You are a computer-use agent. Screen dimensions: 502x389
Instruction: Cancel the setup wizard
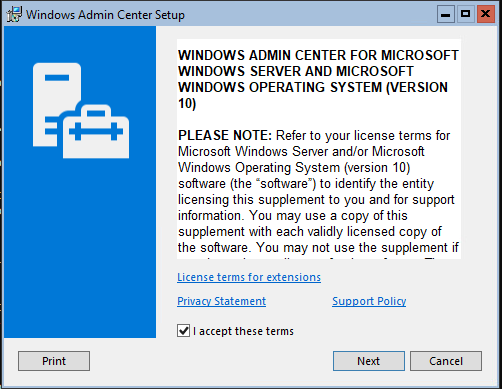pos(446,361)
